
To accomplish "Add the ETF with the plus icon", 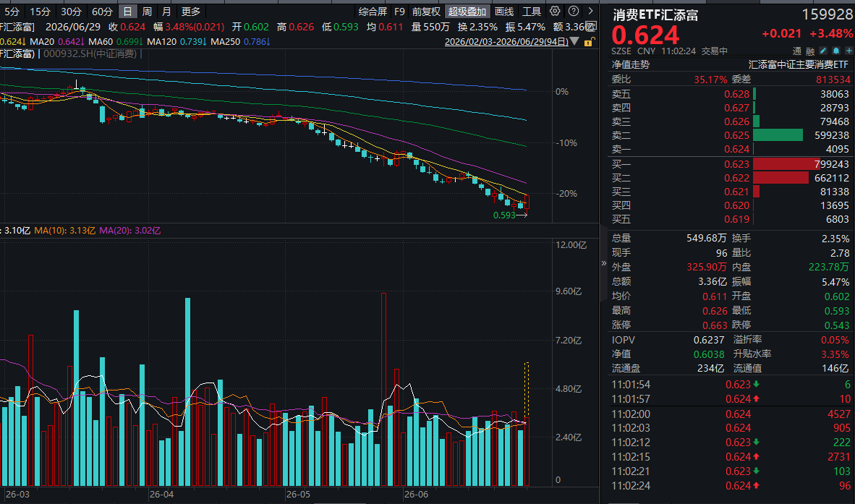I will 848,51.
